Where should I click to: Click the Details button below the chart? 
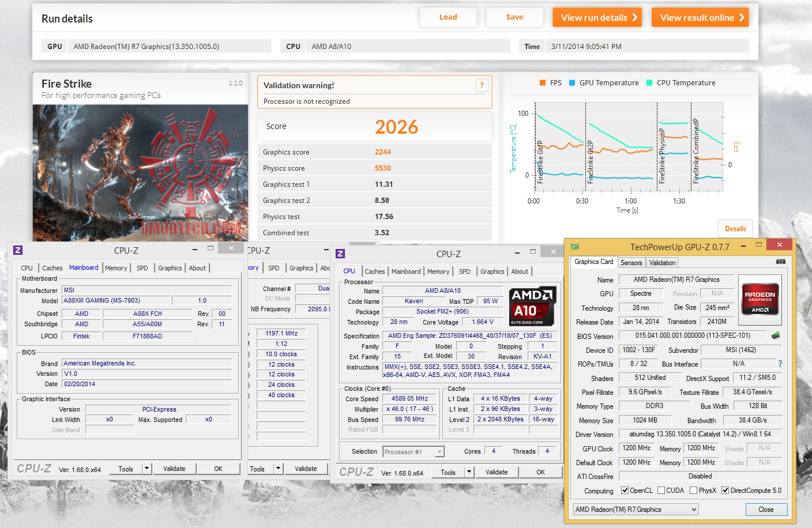click(735, 229)
